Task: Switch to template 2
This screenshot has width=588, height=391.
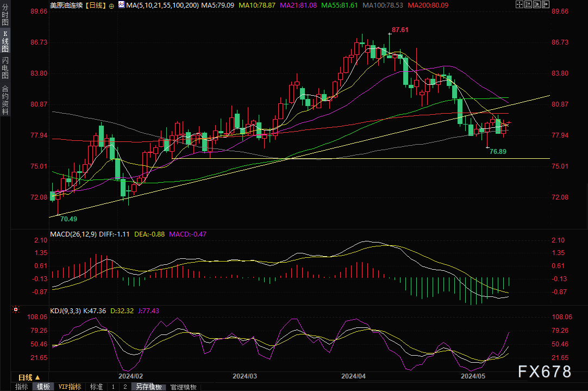Action: click(124, 387)
